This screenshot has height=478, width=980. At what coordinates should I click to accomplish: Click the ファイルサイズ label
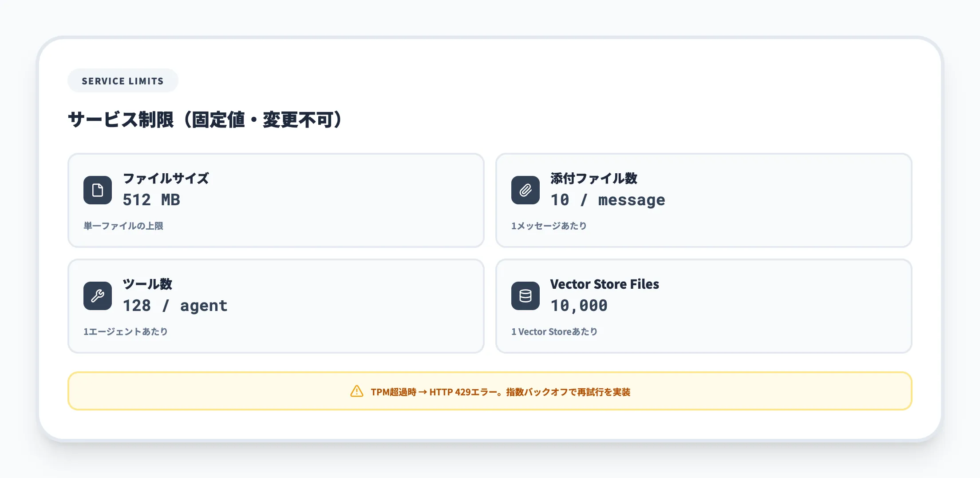166,178
